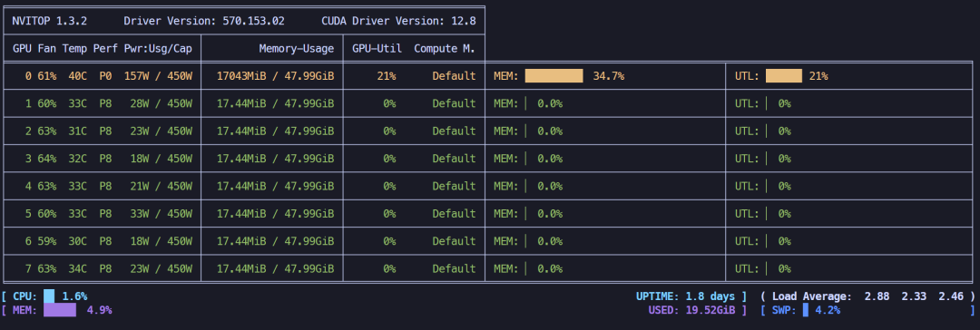Click GPU 4 memory usage 17.44MiB cell
The image size is (980, 330).
pyautogui.click(x=276, y=186)
